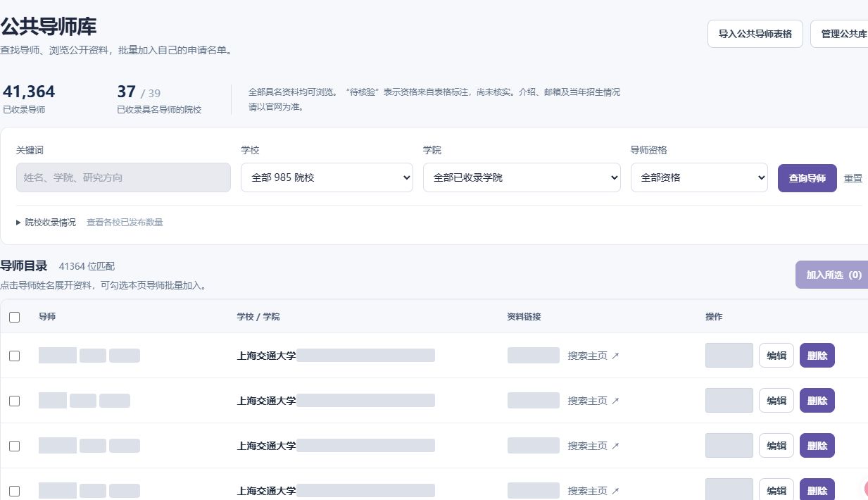868x500 pixels.
Task: Click the 41,364 已收录导师 count
Action: [x=29, y=99]
